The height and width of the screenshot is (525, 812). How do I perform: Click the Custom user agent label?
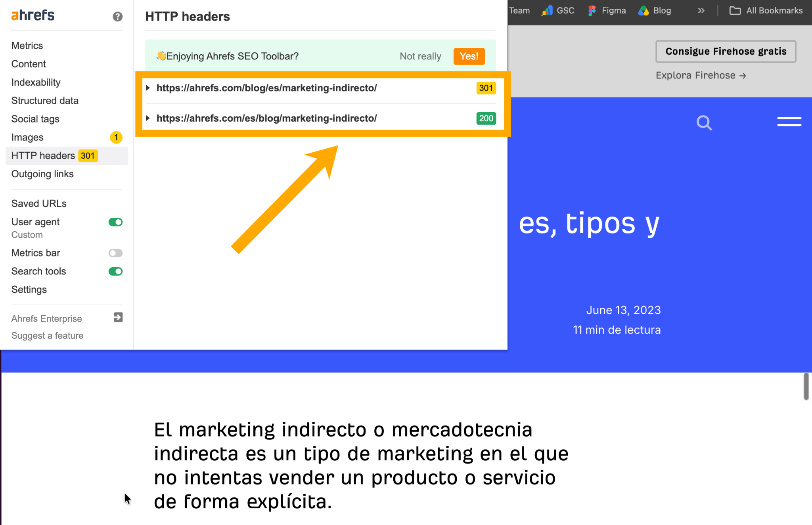coord(27,235)
